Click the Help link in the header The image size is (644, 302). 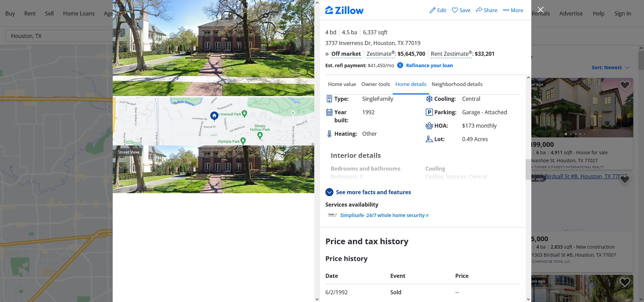(x=598, y=13)
